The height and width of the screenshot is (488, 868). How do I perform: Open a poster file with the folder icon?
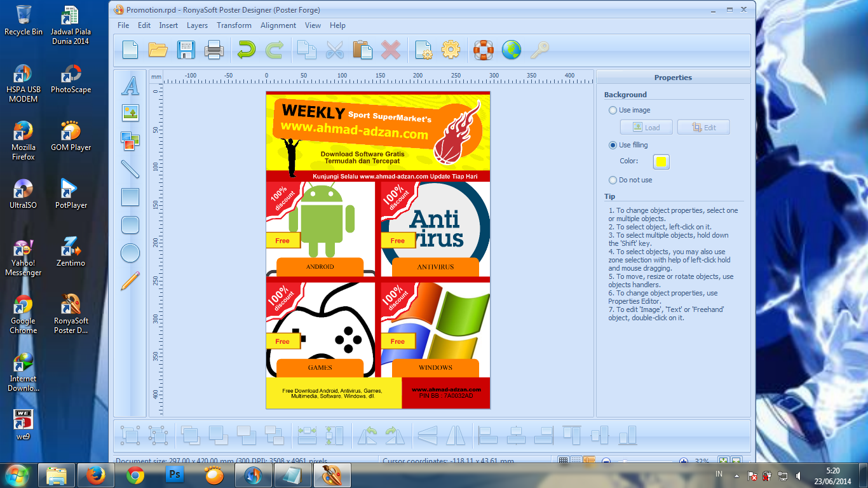pos(158,50)
